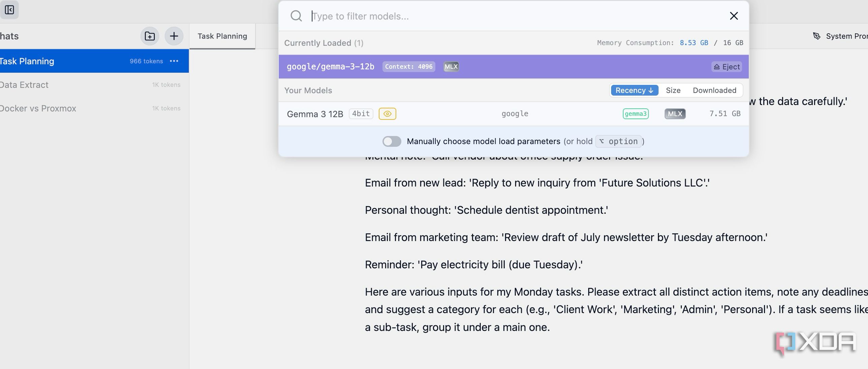This screenshot has height=369, width=868.
Task: Sort models by Downloaded
Action: coord(714,90)
